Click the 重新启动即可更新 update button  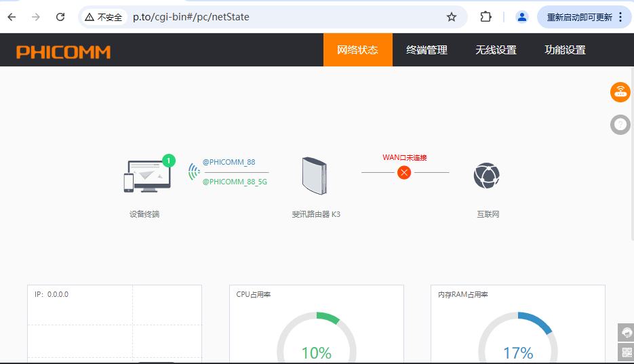[x=579, y=18]
